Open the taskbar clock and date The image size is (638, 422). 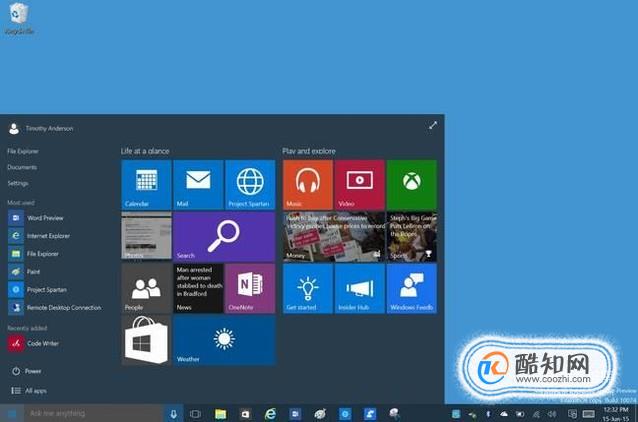click(616, 414)
